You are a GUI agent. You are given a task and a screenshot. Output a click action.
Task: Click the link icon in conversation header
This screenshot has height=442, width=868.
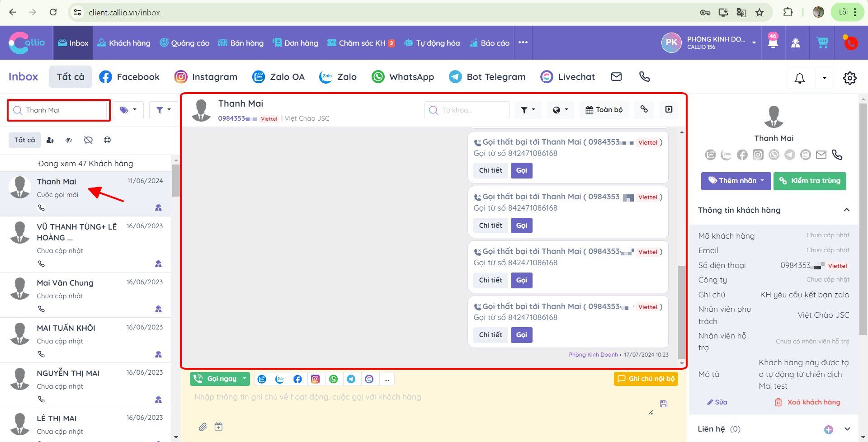click(x=644, y=109)
